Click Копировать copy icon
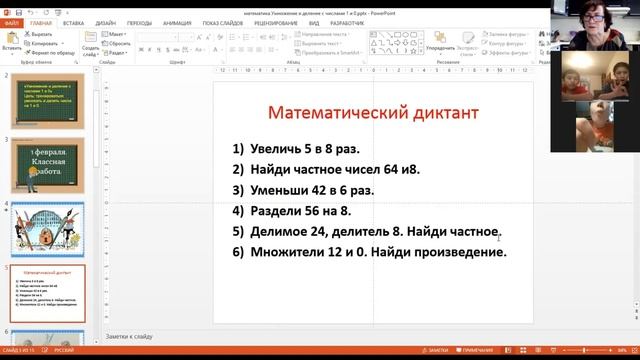640x360 pixels. click(27, 43)
